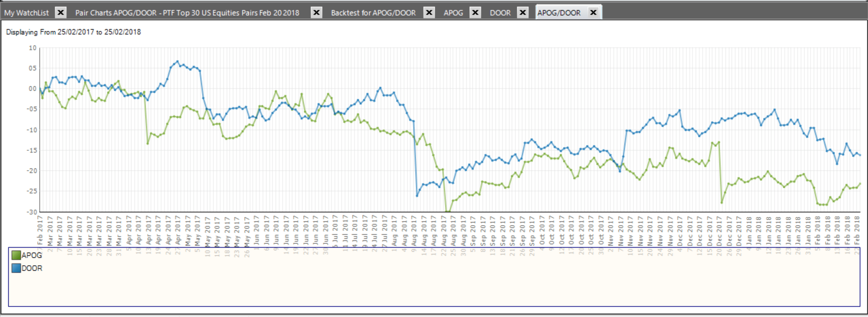The width and height of the screenshot is (868, 317).
Task: Close the Backtest for APOG/DOOR tab
Action: click(429, 13)
